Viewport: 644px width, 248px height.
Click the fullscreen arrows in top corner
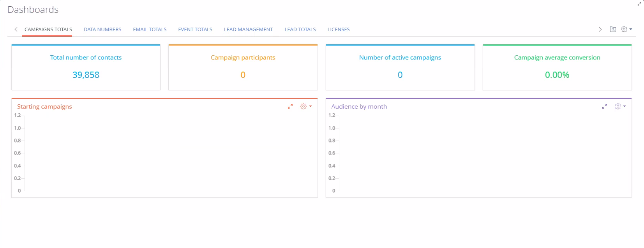click(x=639, y=4)
